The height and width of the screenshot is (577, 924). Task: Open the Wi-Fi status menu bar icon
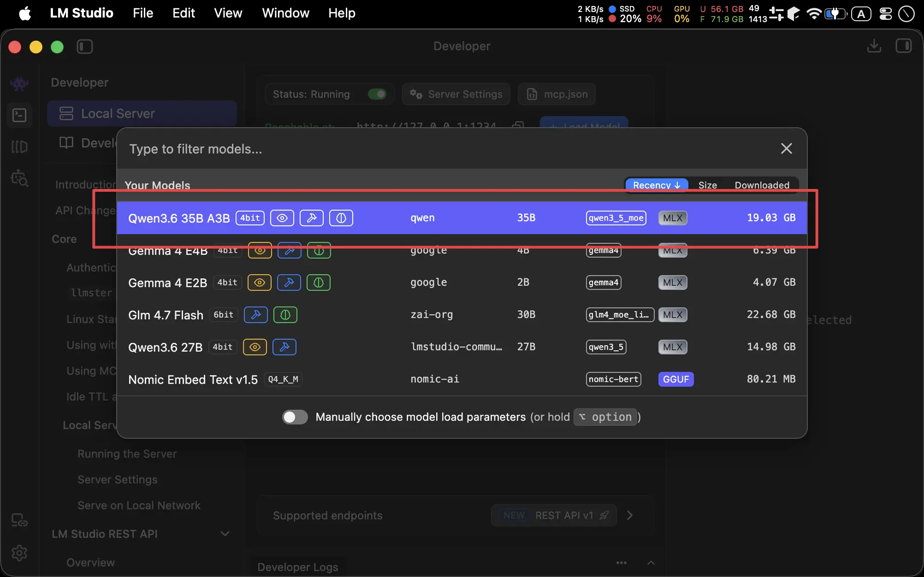pos(814,14)
